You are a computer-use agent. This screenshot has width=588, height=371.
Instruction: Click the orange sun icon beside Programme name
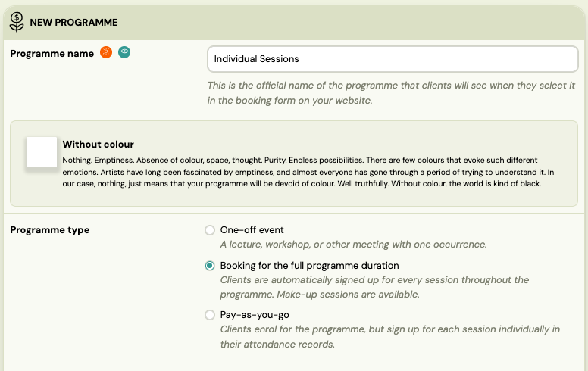pos(106,53)
